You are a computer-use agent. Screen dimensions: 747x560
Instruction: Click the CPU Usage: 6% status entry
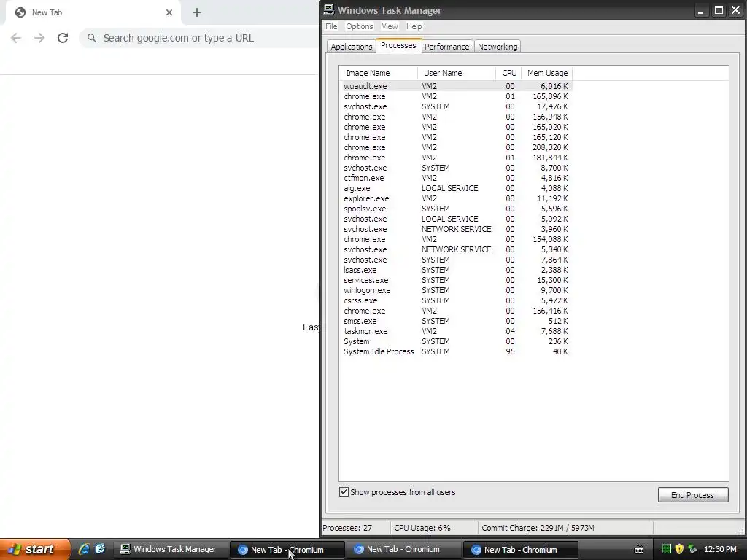point(433,528)
